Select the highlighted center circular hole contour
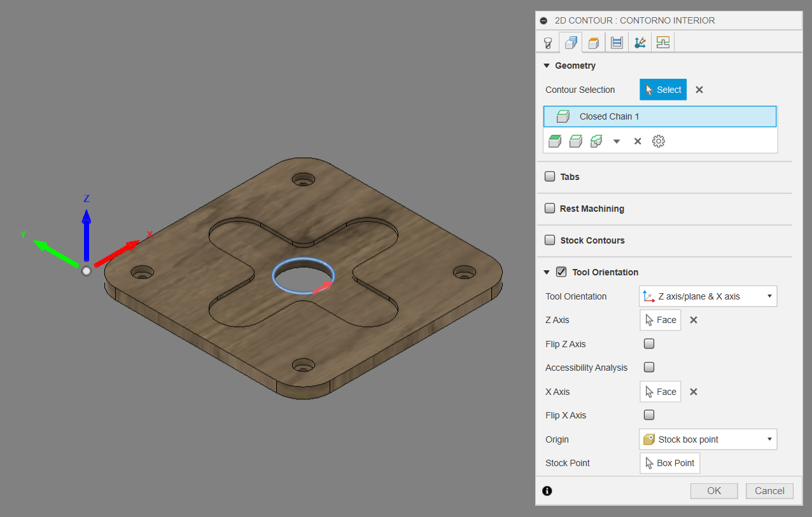The width and height of the screenshot is (812, 517). (303, 277)
